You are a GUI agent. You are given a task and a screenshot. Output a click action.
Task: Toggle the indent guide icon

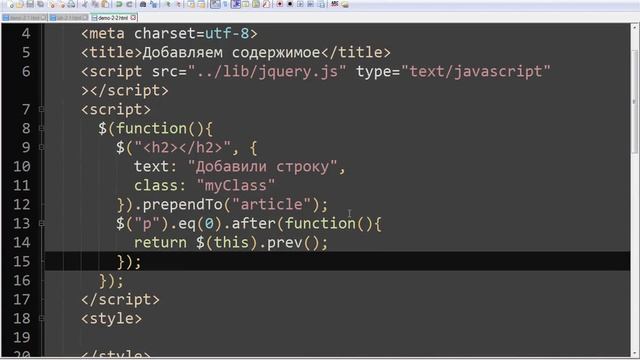coord(236,4)
